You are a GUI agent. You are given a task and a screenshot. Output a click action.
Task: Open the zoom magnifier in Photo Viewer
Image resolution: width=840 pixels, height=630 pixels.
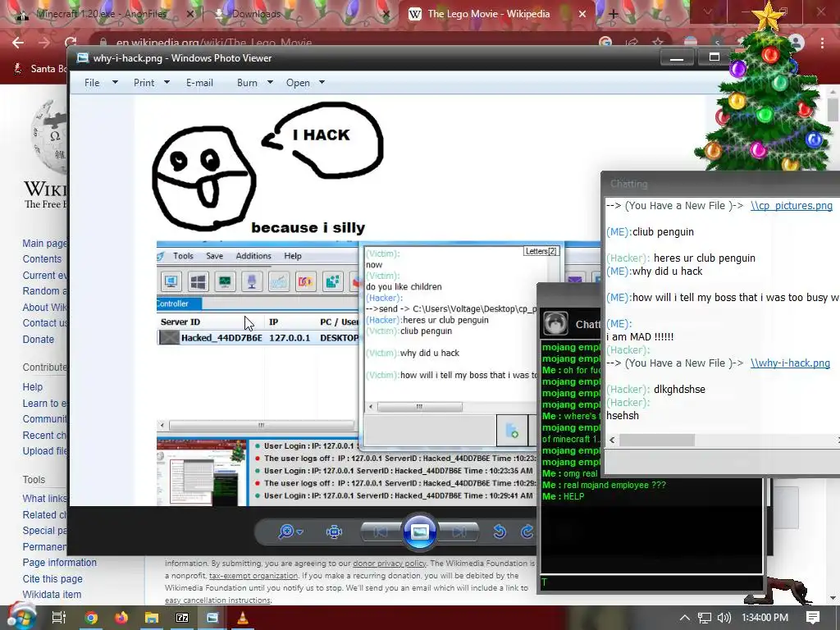286,532
